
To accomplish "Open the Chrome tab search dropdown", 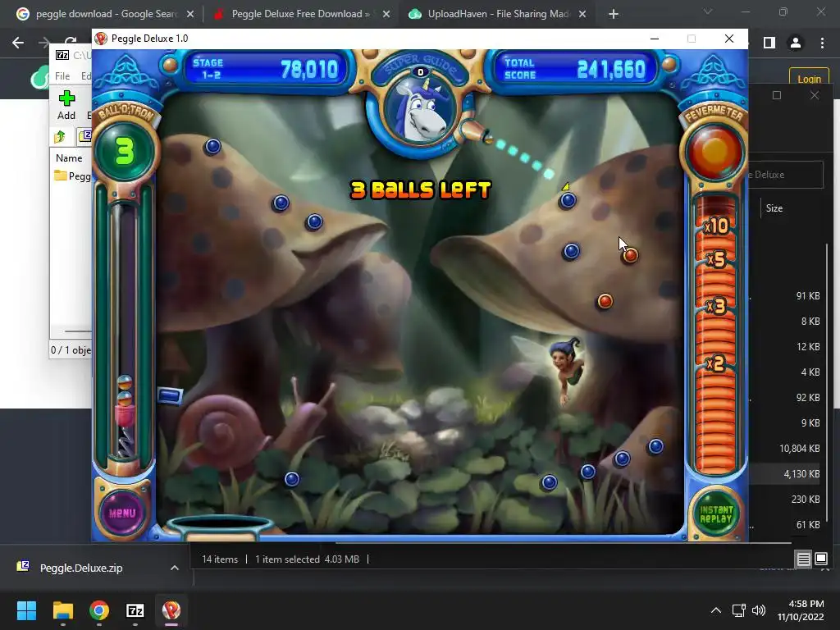I will (708, 11).
